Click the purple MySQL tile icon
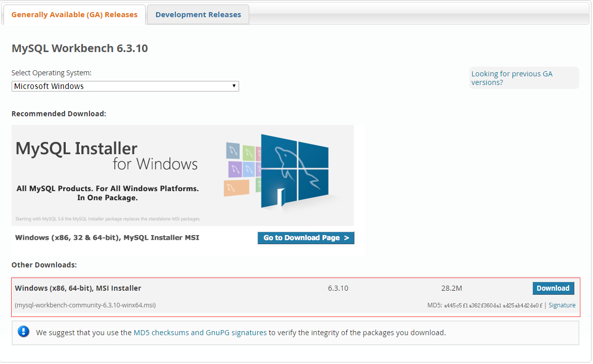Image resolution: width=593 pixels, height=364 pixels. click(235, 169)
